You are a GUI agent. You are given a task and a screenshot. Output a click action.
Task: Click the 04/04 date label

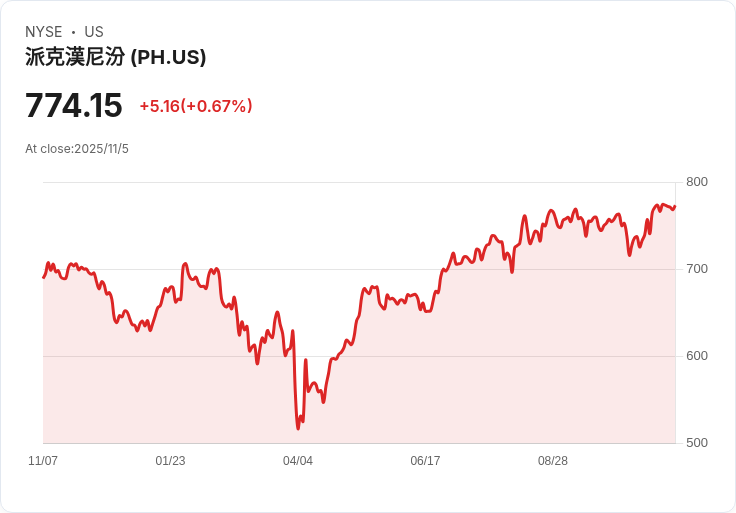[x=298, y=461]
